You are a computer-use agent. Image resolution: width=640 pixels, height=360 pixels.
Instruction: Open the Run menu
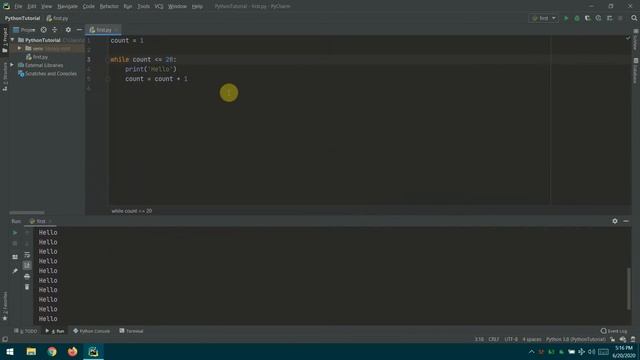point(128,7)
